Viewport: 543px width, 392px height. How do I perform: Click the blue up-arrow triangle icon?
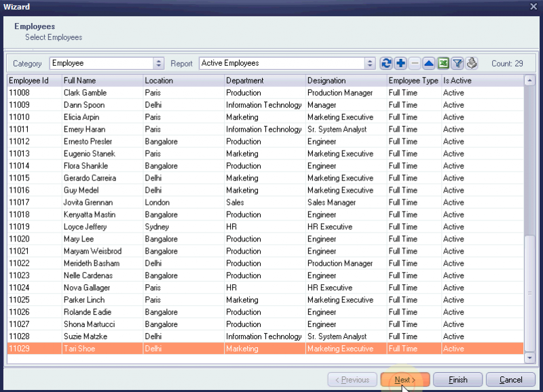click(x=429, y=63)
